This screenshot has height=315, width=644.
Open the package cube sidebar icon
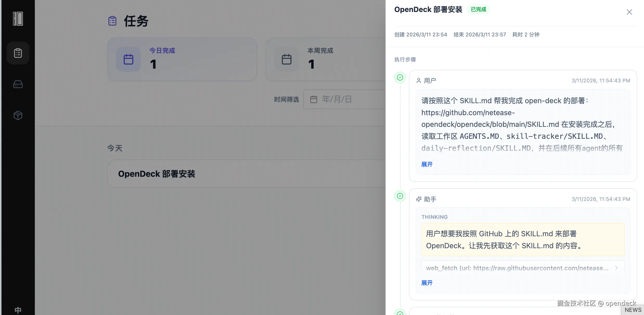18,115
